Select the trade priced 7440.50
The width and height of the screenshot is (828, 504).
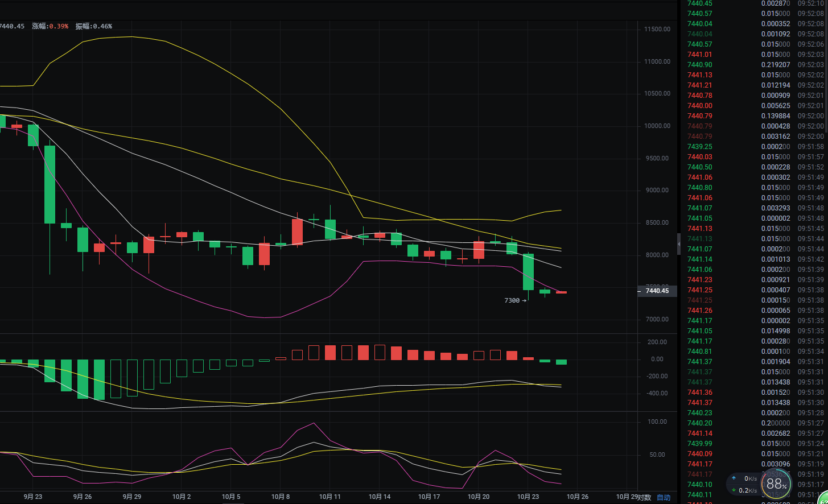coord(755,167)
